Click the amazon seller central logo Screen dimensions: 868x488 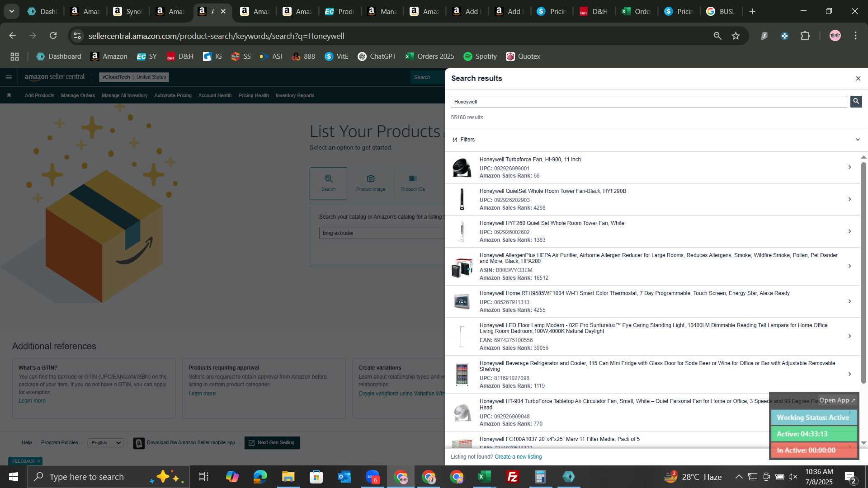(55, 77)
